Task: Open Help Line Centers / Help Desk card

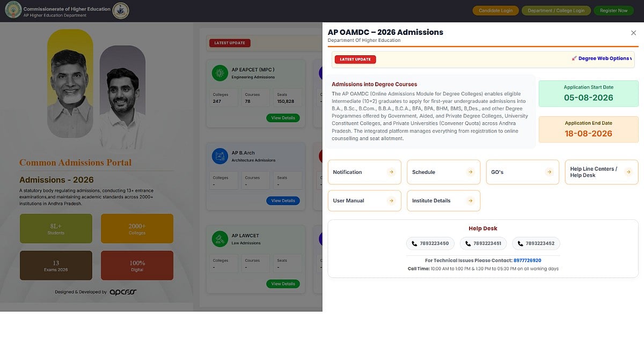Action: (602, 172)
